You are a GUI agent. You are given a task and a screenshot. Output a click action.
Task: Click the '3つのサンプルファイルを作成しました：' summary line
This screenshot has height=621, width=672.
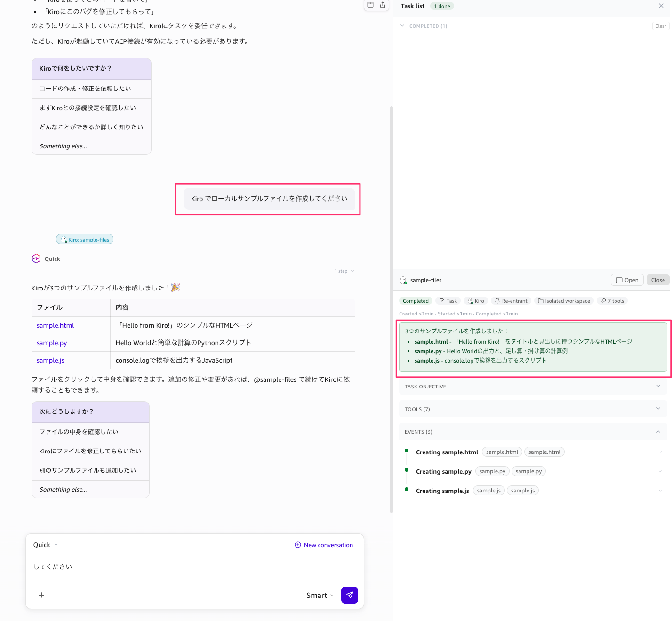456,331
